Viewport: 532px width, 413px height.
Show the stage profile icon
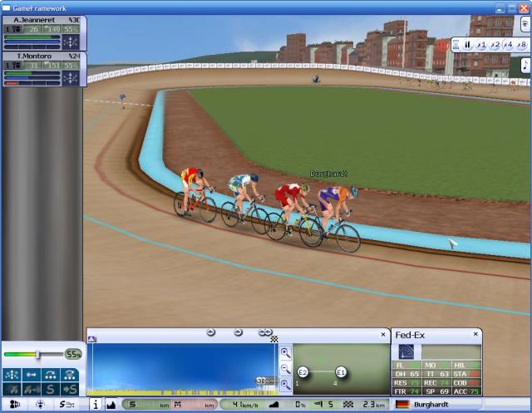click(x=111, y=405)
